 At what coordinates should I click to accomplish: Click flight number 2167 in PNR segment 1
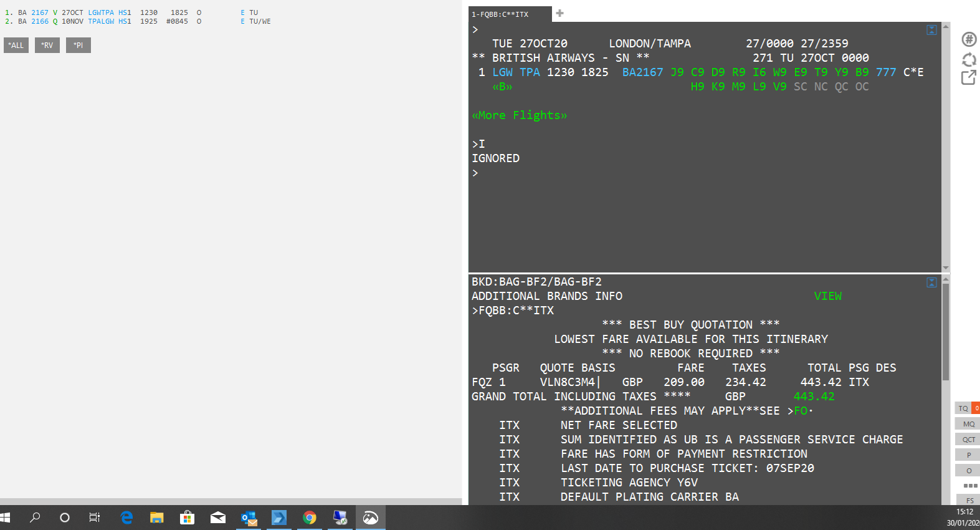point(40,12)
